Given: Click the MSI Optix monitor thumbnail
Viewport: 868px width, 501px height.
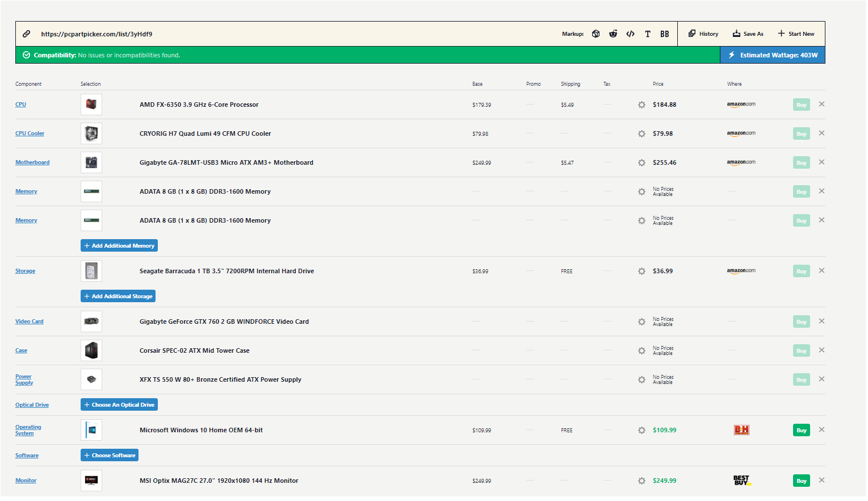Looking at the screenshot, I should coord(91,481).
